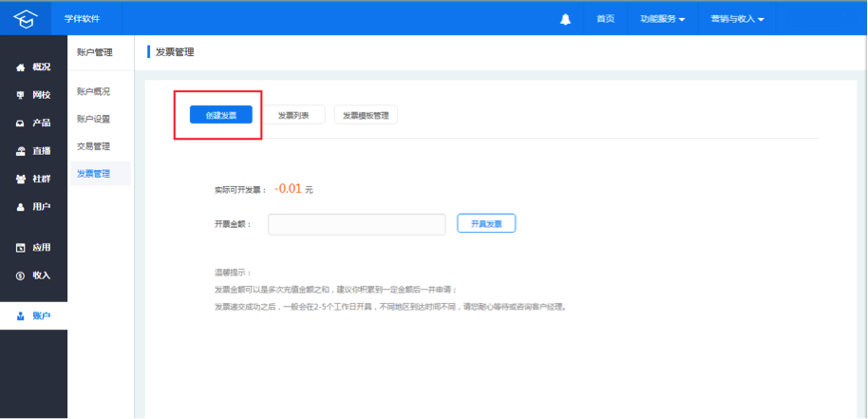The width and height of the screenshot is (868, 419).
Task: Select the 收入 income icon
Action: 21,276
